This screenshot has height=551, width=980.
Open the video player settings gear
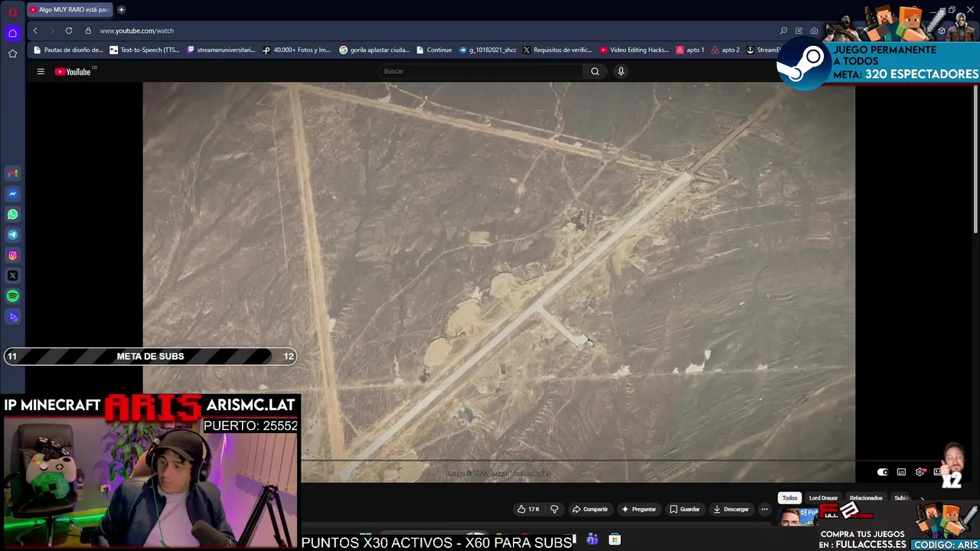[x=920, y=472]
